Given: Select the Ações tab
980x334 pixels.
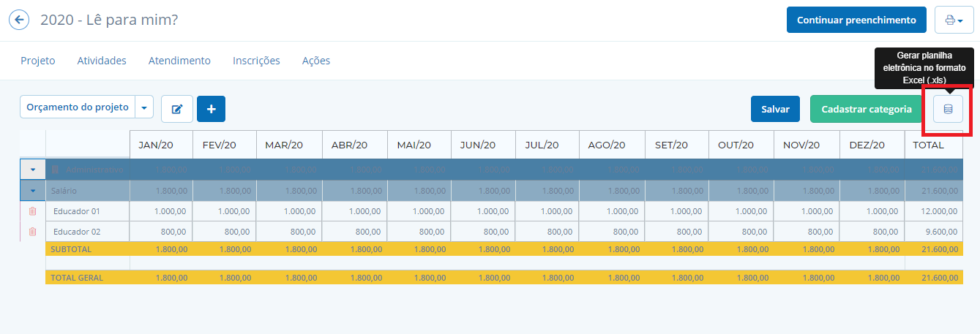Looking at the screenshot, I should coord(316,61).
